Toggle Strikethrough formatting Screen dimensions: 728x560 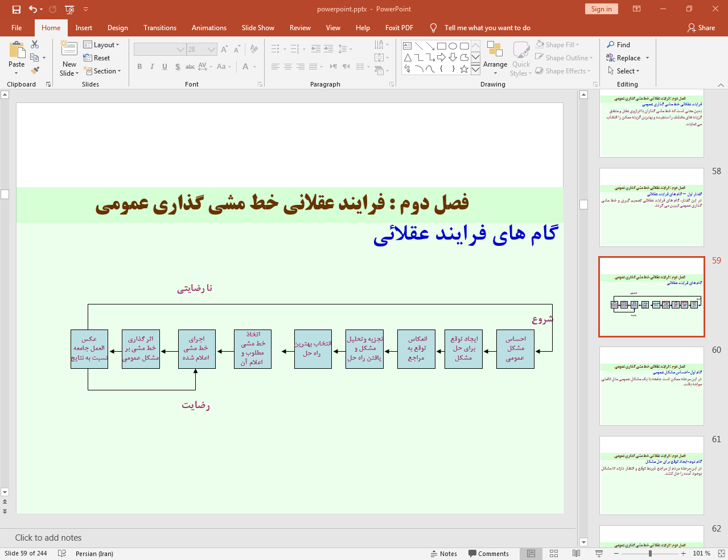pos(190,67)
